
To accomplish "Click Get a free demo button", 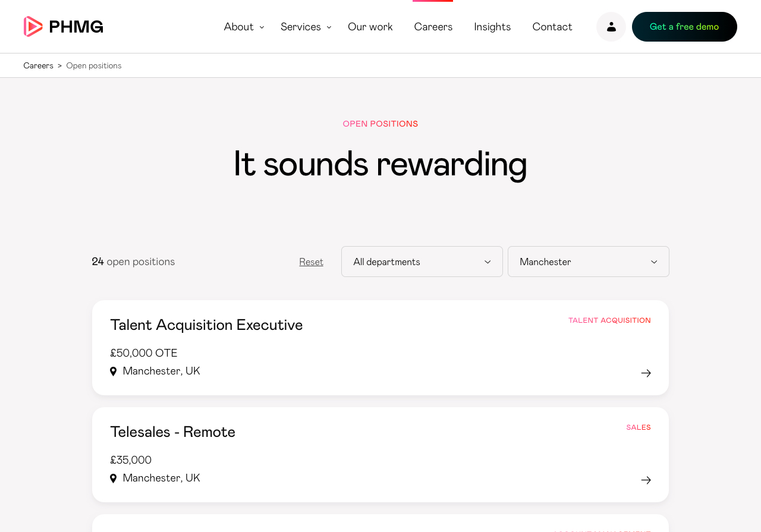I will [x=684, y=27].
